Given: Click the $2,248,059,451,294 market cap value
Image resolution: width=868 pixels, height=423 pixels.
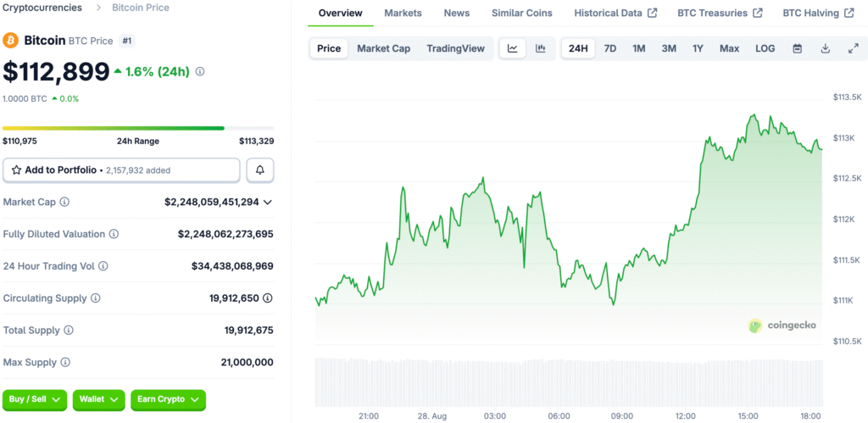Looking at the screenshot, I should [x=211, y=202].
